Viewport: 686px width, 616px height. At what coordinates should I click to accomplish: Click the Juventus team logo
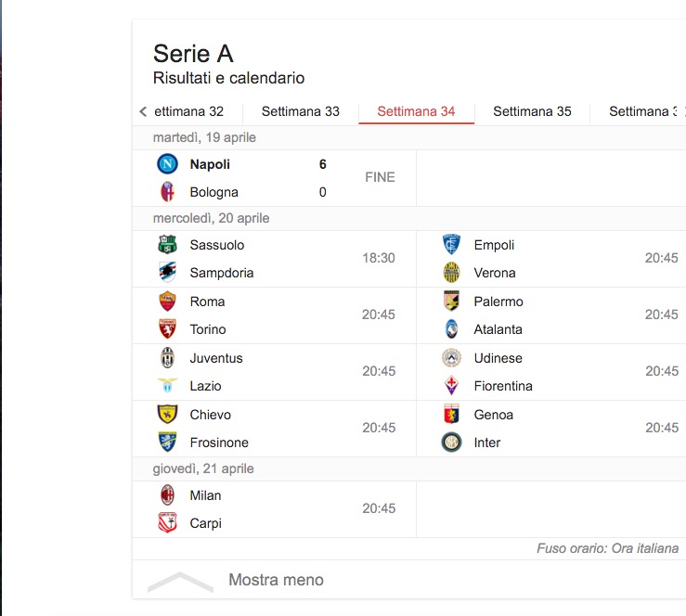tap(167, 358)
